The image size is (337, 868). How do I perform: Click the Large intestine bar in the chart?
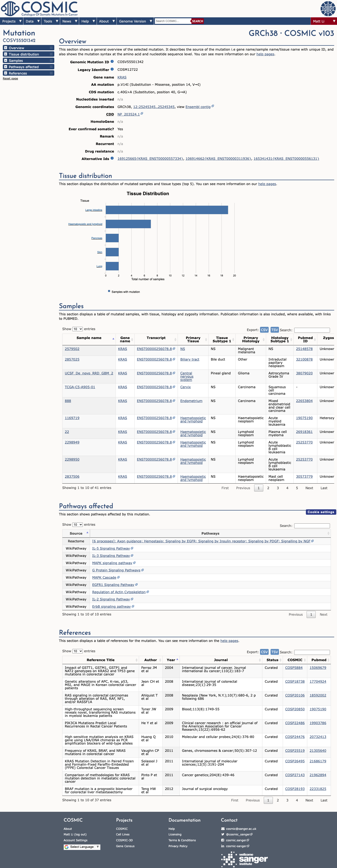pos(167,210)
